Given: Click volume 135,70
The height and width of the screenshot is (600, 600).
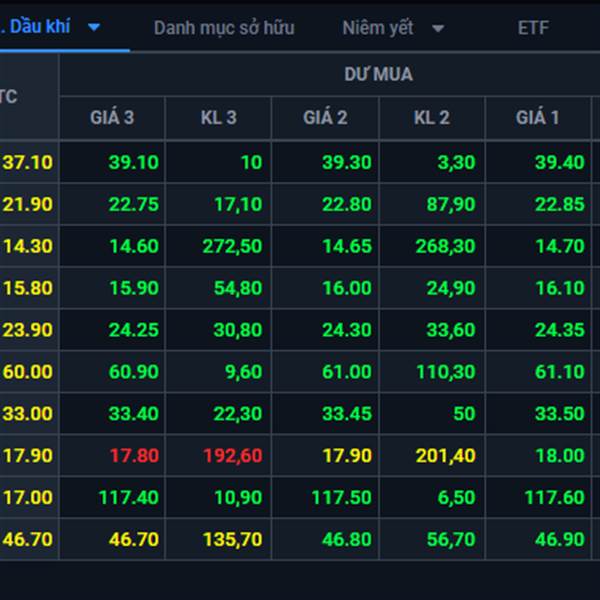Looking at the screenshot, I should 233,540.
